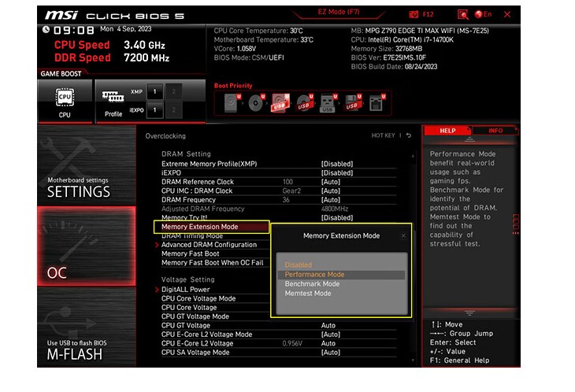
Task: Open the BIOS search magnifier icon
Action: (x=463, y=14)
